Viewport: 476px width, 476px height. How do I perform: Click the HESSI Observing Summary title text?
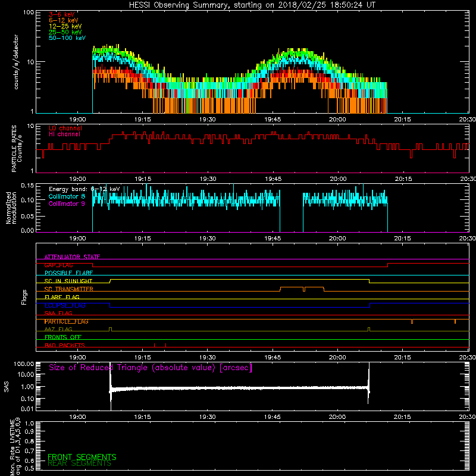252,5
